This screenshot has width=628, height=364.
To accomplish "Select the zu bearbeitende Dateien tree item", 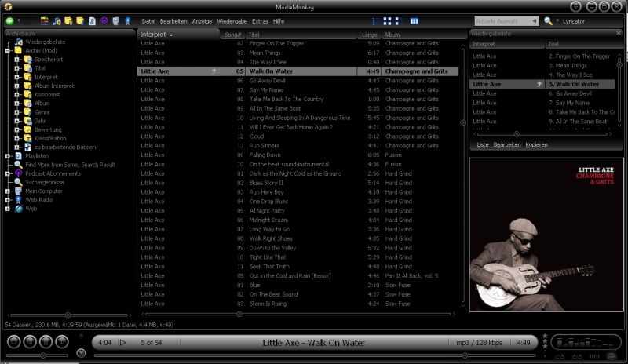I will pyautogui.click(x=65, y=147).
